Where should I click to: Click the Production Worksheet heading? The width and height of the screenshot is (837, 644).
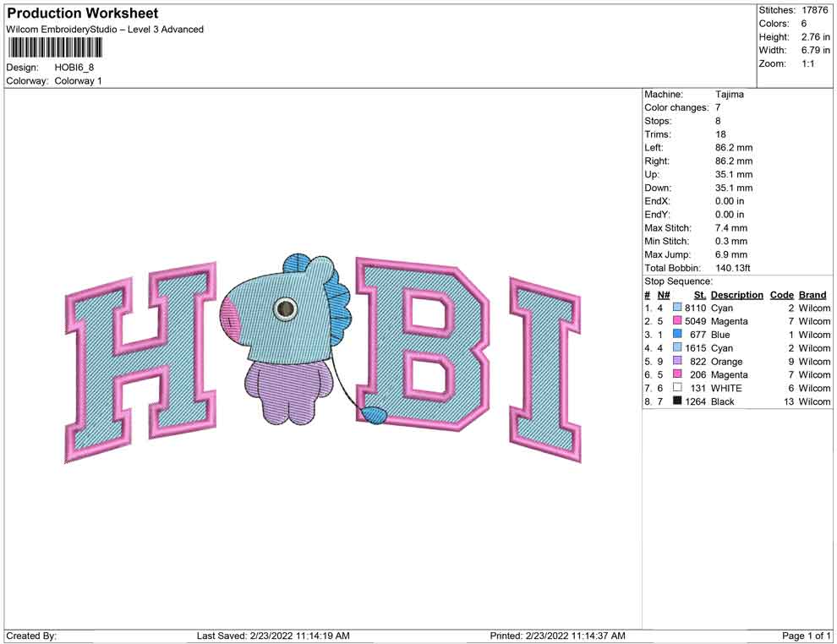82,14
